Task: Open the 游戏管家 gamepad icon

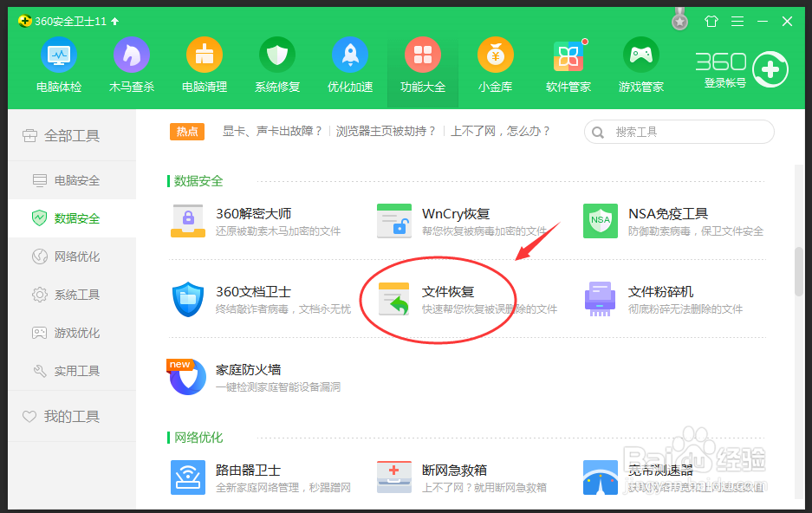Action: (x=641, y=55)
